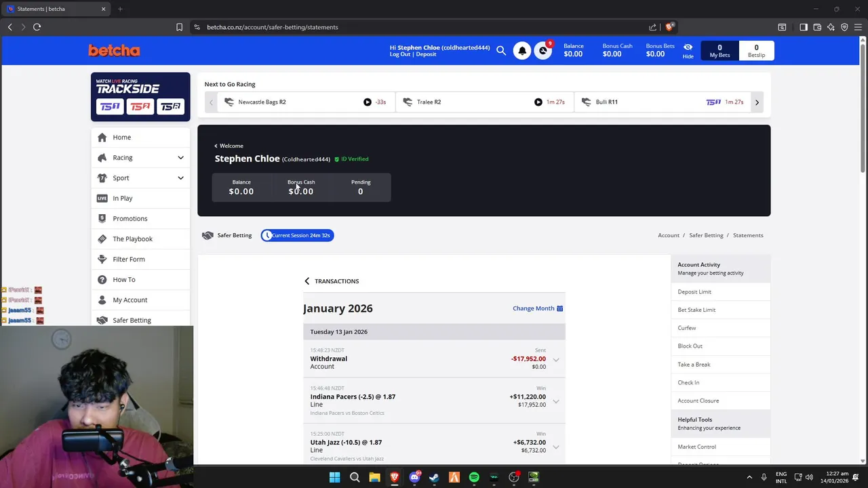Open the TR2 Trackside channel icon
This screenshot has width=868, height=488.
coord(140,106)
